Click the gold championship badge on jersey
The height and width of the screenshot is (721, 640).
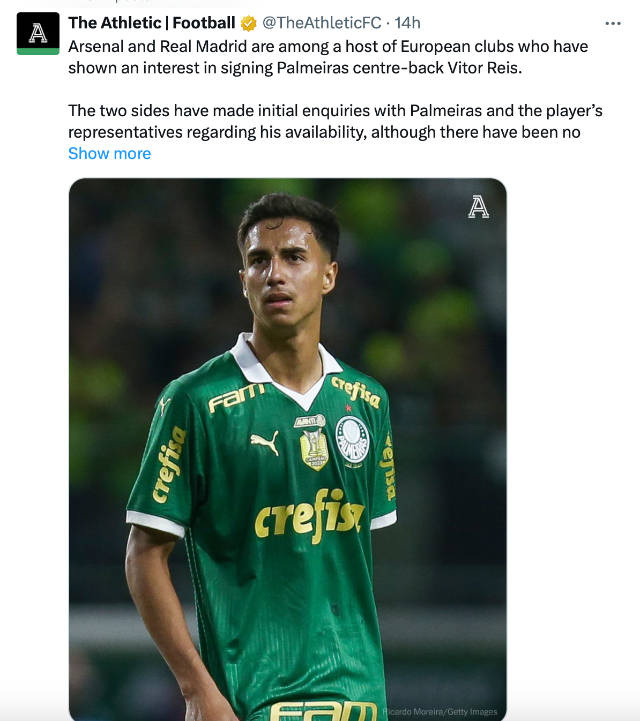click(313, 444)
